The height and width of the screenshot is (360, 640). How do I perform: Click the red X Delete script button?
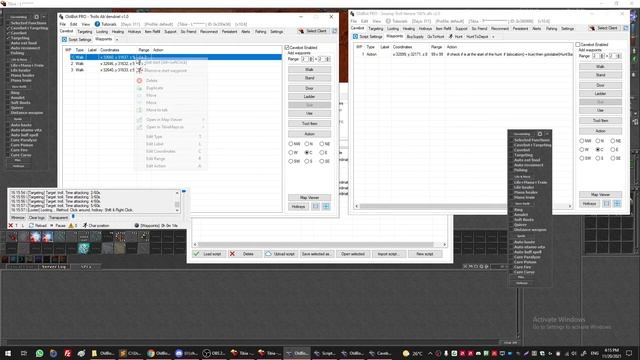point(244,254)
